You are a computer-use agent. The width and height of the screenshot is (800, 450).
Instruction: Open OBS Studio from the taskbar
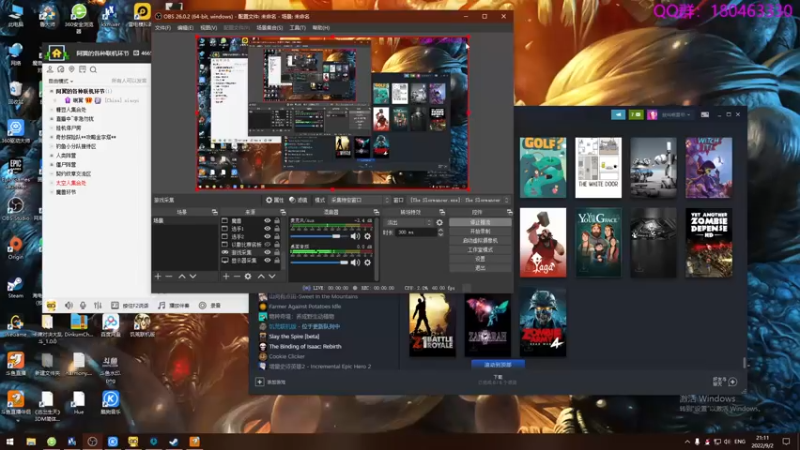(92, 441)
